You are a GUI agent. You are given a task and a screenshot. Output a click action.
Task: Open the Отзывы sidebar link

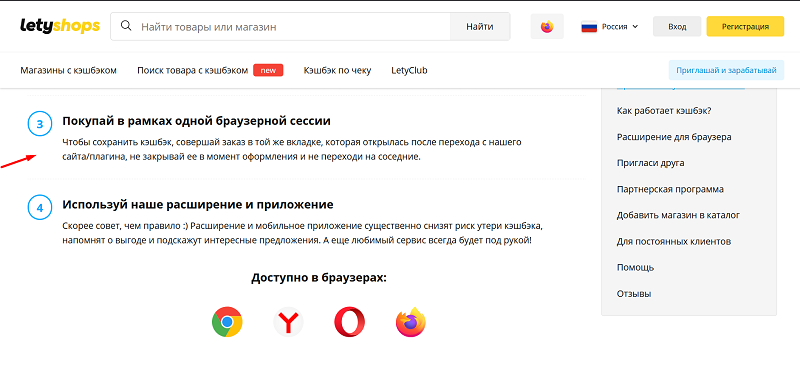click(x=634, y=293)
